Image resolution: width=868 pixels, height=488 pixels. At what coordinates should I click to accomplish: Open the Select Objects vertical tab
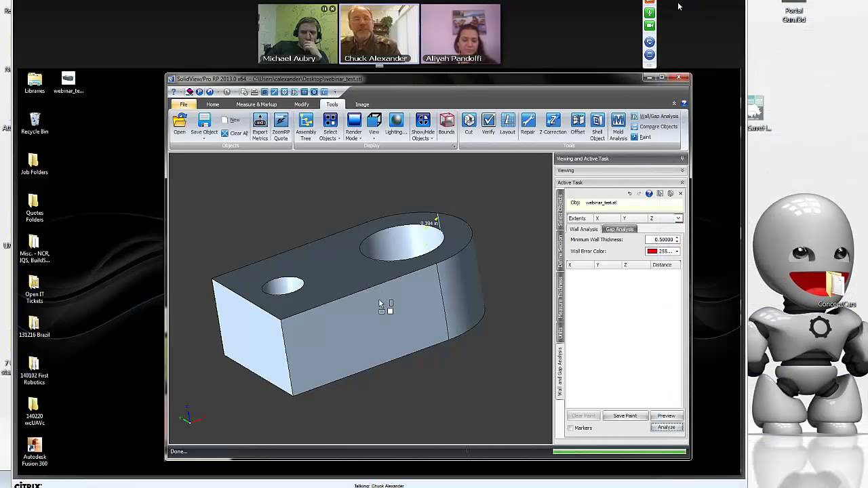click(x=560, y=211)
